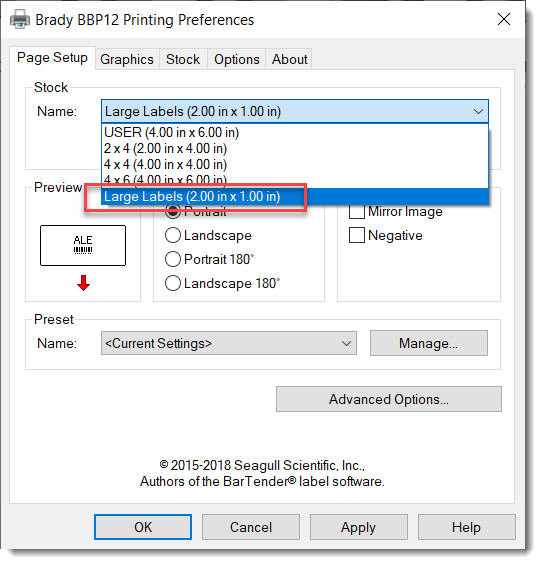Click the Manage... preset button
Viewport: 541px width, 564px height.
(x=429, y=344)
